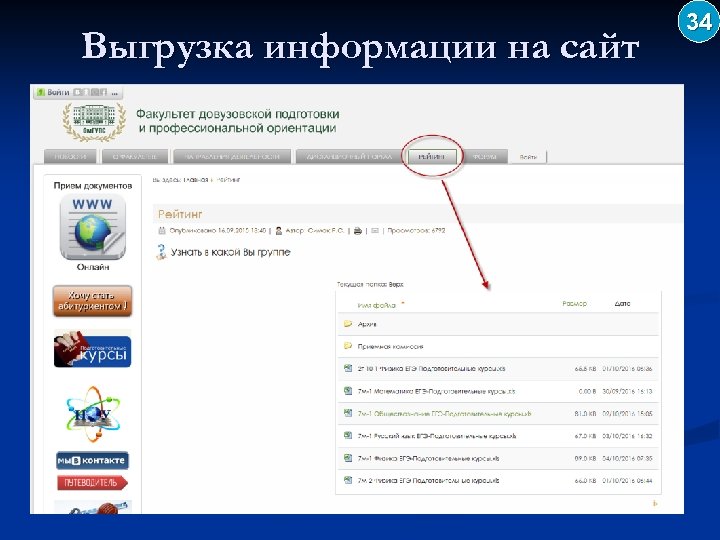Sort by Имя файла column header

377,305
